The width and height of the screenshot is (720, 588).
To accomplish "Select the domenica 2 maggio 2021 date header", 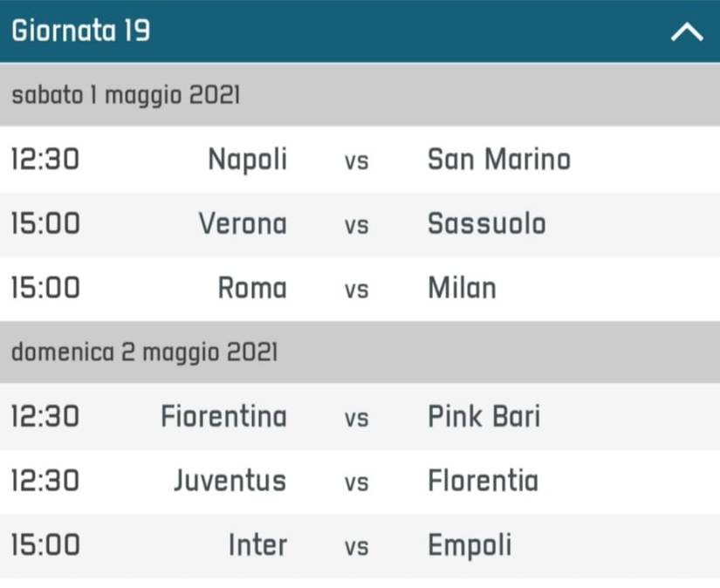I will pos(144,352).
